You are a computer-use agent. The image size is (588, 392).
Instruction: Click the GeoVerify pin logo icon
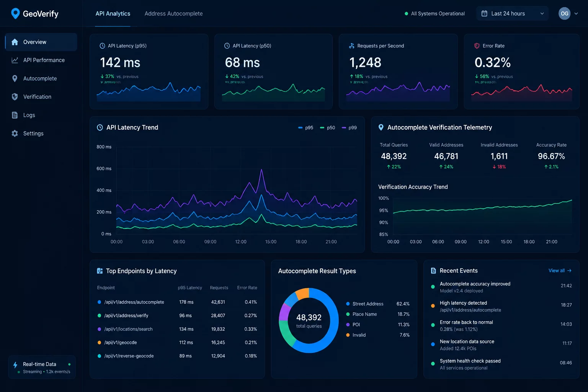click(15, 13)
